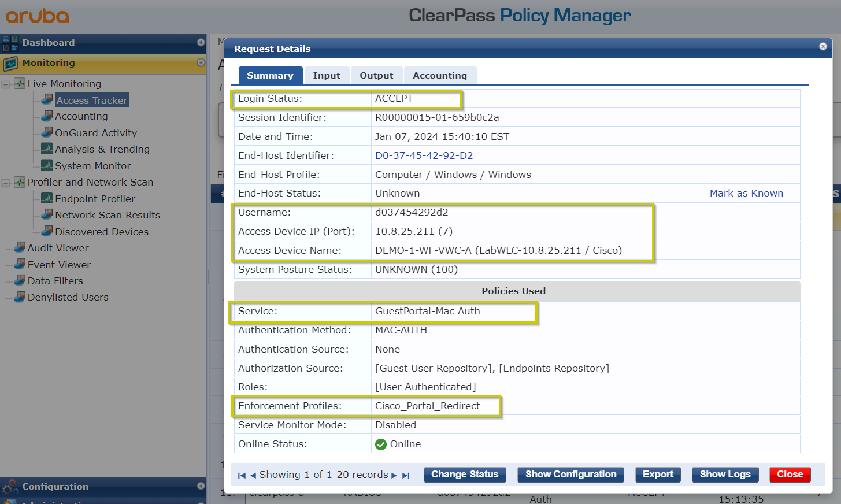Click the Endpoint Profiler icon
Image resolution: width=841 pixels, height=504 pixels.
pos(47,198)
